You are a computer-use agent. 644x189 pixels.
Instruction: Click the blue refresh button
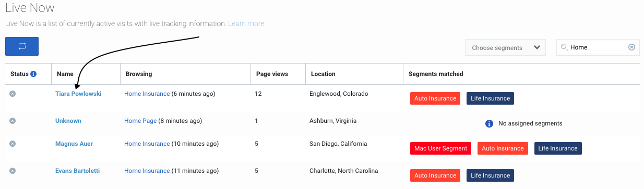click(22, 46)
